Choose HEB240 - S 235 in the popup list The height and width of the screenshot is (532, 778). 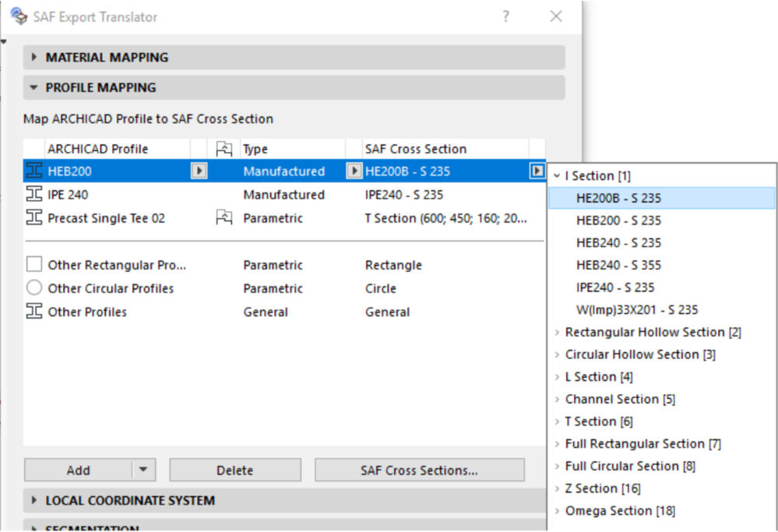(x=662, y=243)
